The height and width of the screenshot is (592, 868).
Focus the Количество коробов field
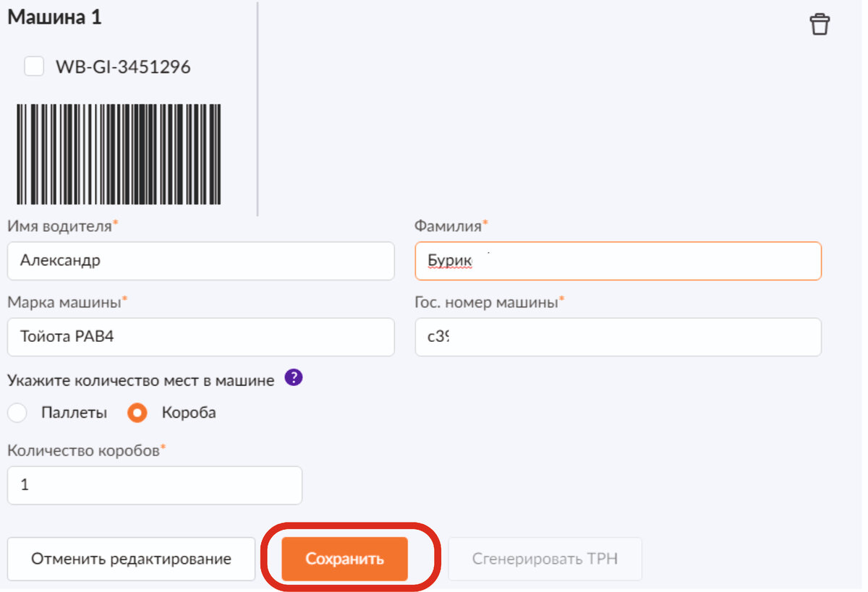[x=154, y=485]
